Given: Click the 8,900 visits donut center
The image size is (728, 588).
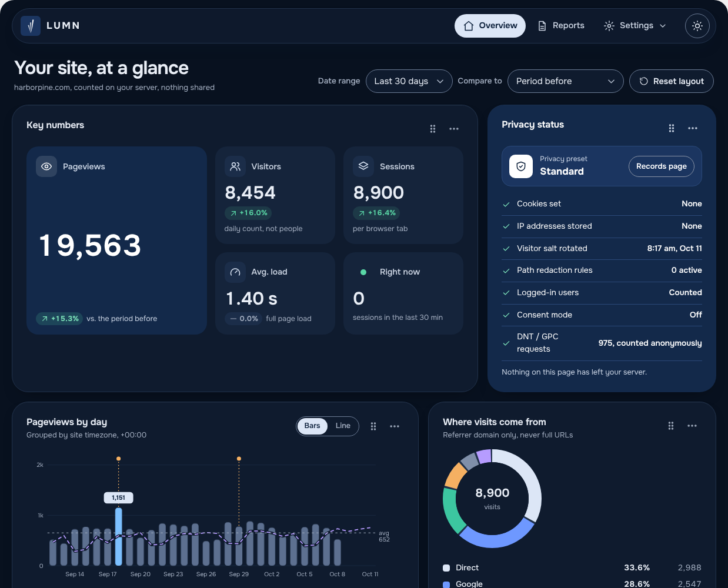Looking at the screenshot, I should (492, 498).
